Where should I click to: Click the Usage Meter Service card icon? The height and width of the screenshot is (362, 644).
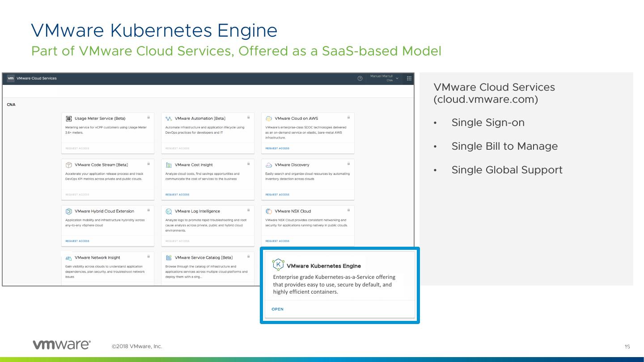point(69,118)
